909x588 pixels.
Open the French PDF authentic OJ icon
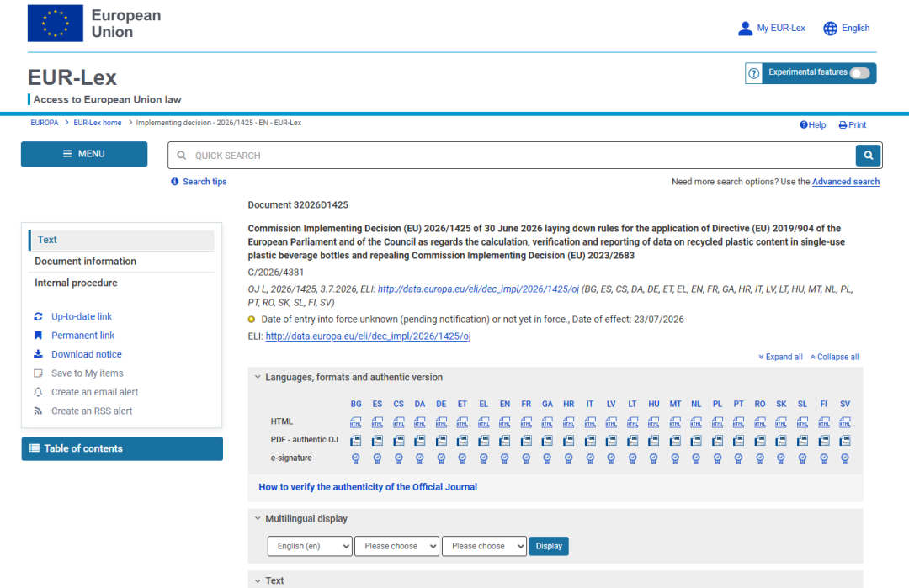(526, 441)
